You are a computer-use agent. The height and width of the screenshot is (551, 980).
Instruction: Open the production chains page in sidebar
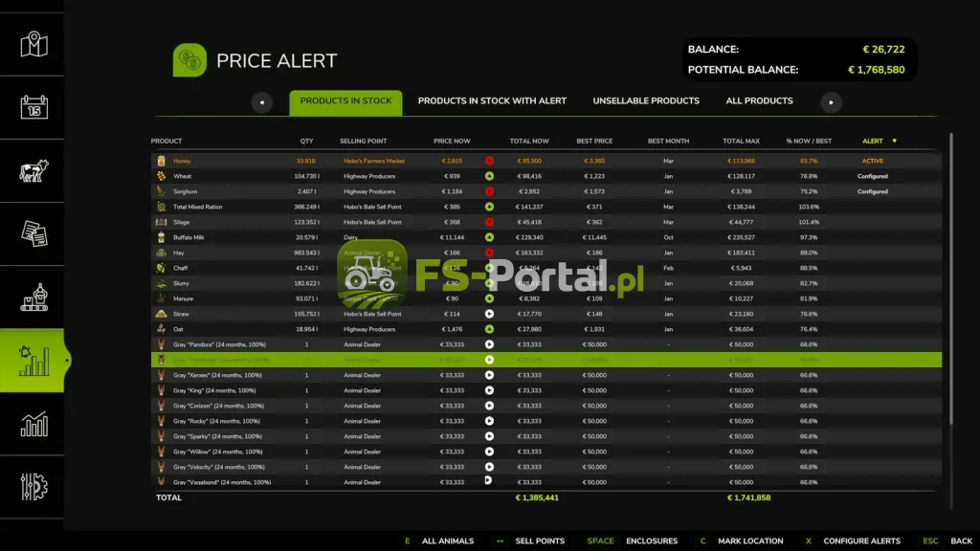[33, 298]
